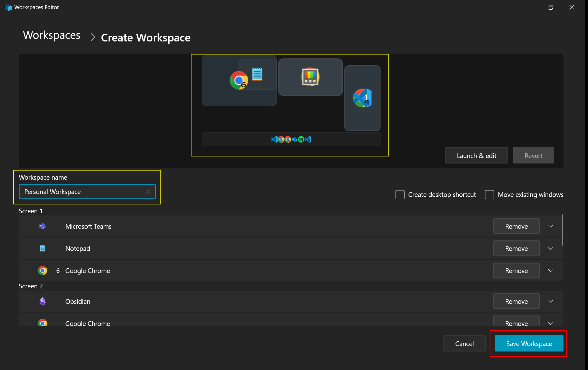Click the VS Code icon with badge 4

click(362, 98)
